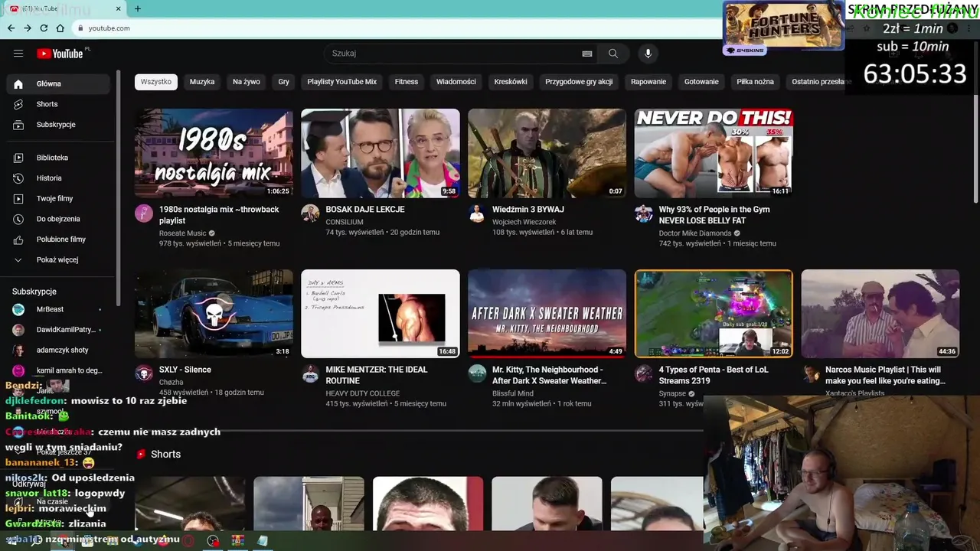Click the Doctor Mike Diamonds channel avatar
This screenshot has width=980, height=551.
point(643,214)
